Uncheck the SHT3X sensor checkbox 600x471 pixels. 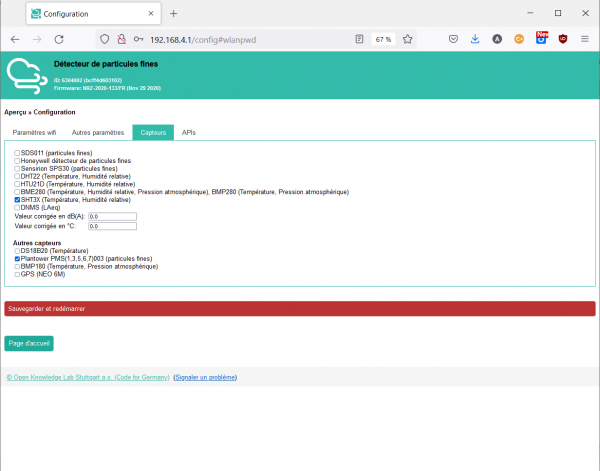point(17,199)
